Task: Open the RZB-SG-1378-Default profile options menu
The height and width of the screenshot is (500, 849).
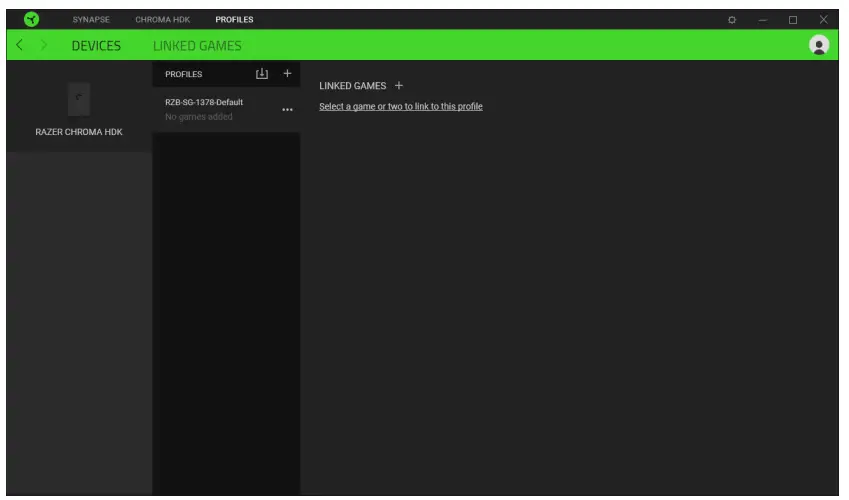Action: tap(287, 109)
